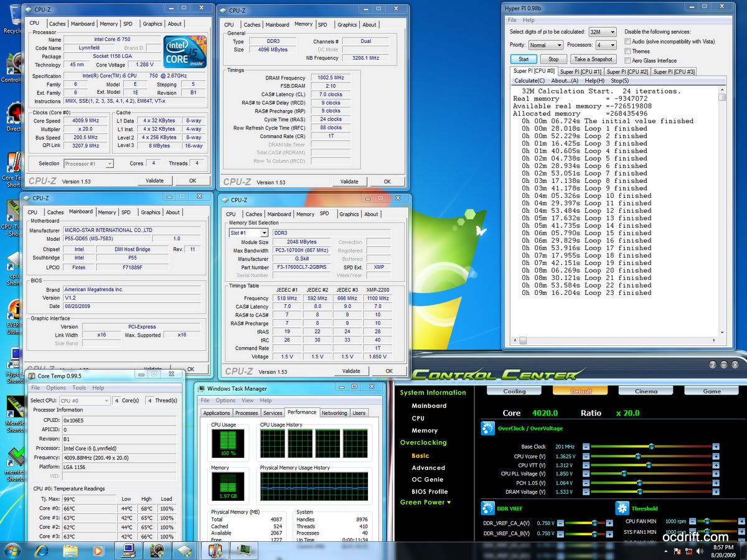
Task: Enable the Audio service disable checkbox
Action: [627, 42]
